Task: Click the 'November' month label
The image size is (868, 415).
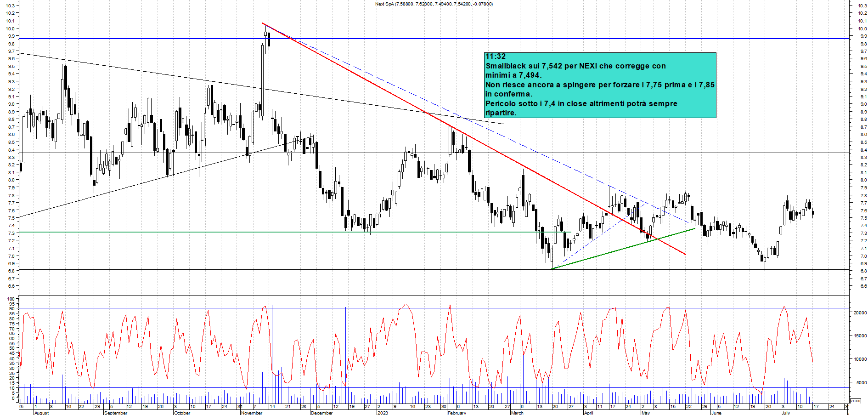Action: [x=252, y=413]
